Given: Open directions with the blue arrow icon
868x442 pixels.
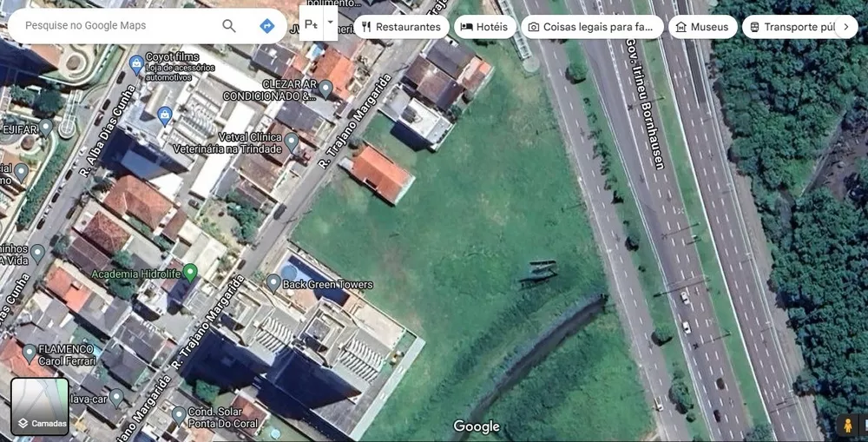Looking at the screenshot, I should pyautogui.click(x=266, y=25).
